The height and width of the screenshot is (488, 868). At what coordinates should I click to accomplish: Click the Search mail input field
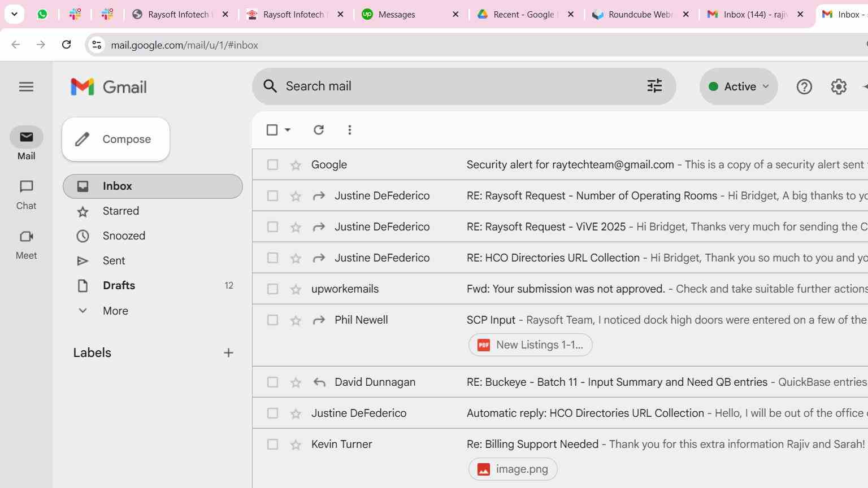pos(461,86)
